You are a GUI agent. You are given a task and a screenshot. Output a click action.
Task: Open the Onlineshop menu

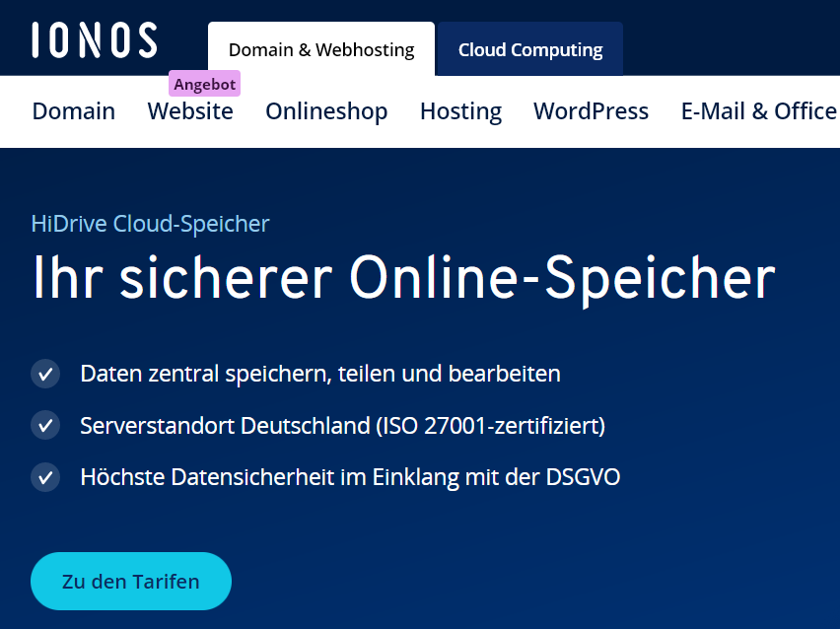point(326,111)
